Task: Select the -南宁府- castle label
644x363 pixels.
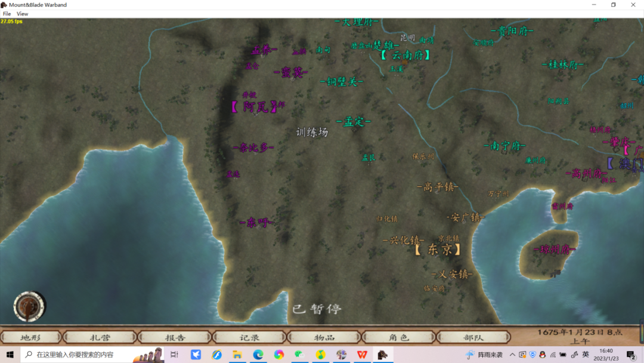Action: pyautogui.click(x=505, y=146)
